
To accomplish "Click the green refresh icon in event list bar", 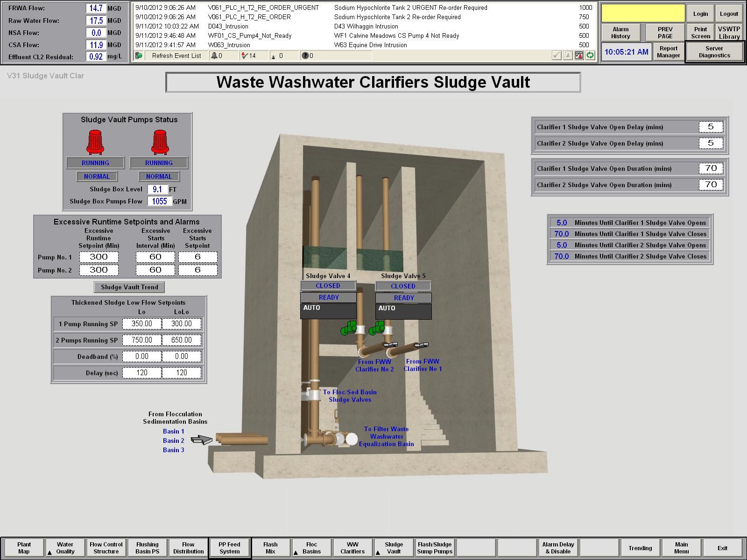I will pyautogui.click(x=590, y=56).
